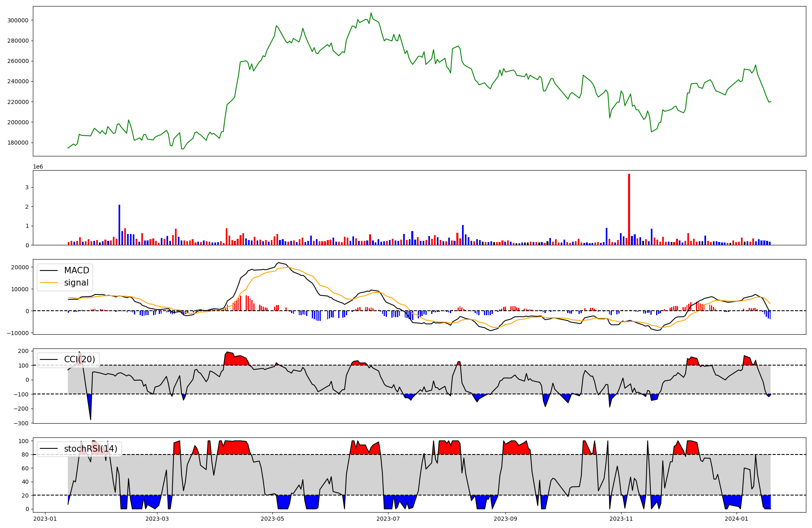Click the 1e6 volume scale label
The image size is (812, 528).
(x=38, y=167)
